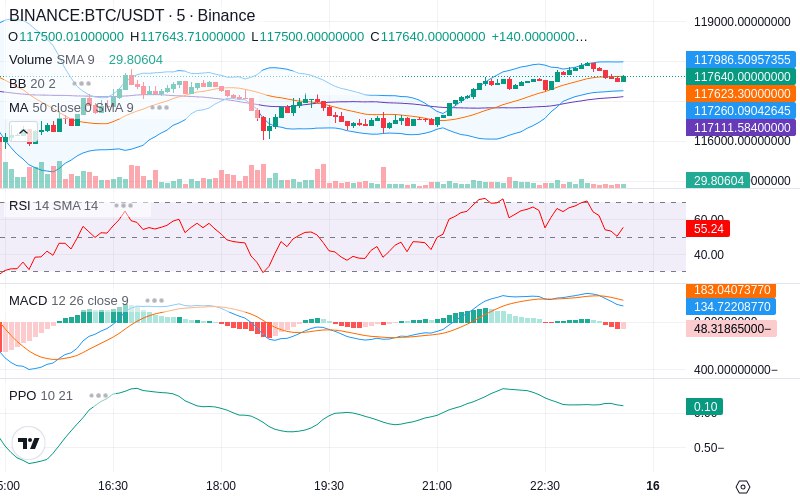Click the 29.80604 volume axis label
Viewport: 800px width, 500px height.
point(718,180)
